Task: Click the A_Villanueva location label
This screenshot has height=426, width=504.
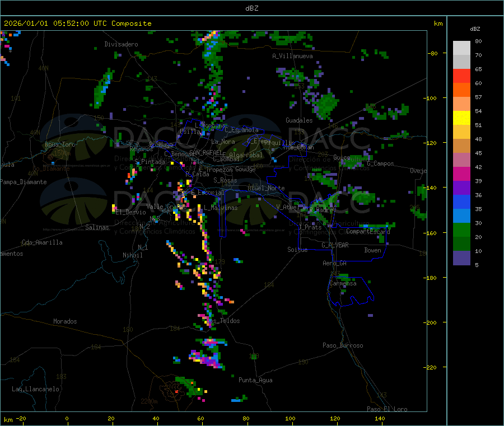Action: tap(292, 56)
